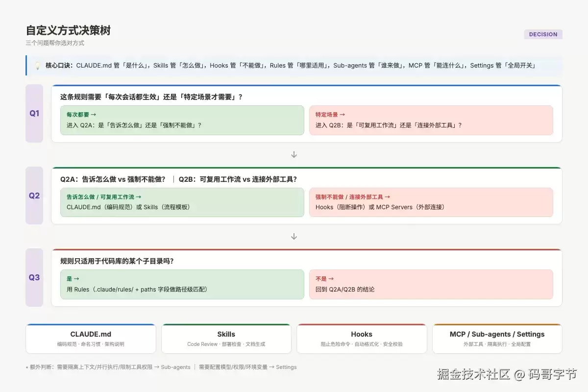Click the question 这条规则需要「每次会话都生效」还是「特定场景才需要」
Image resolution: width=588 pixels, height=392 pixels.
click(x=151, y=97)
